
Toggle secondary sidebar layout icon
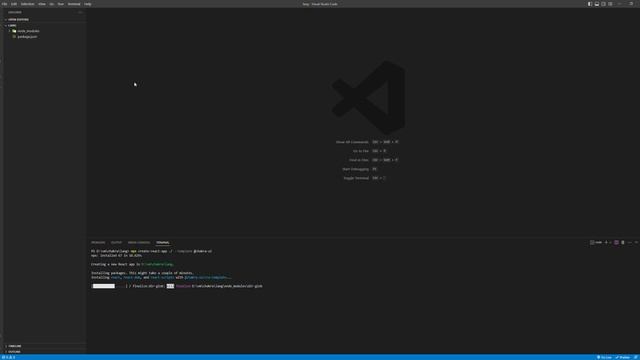pos(603,4)
